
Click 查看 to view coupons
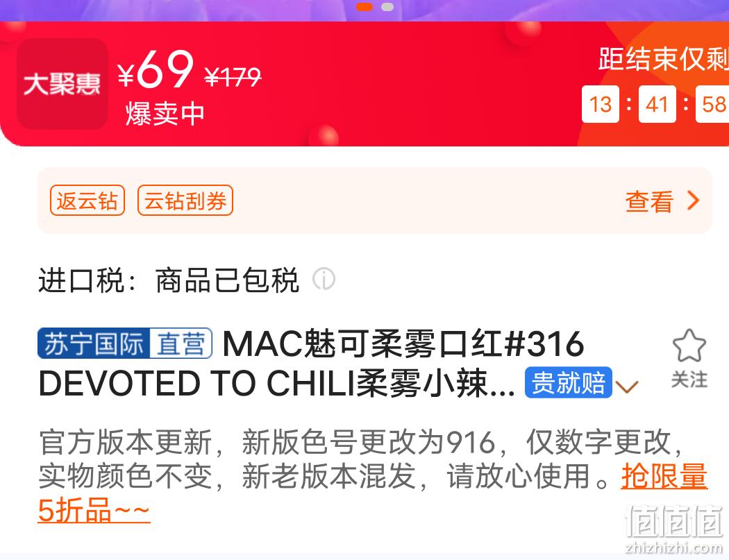point(649,202)
